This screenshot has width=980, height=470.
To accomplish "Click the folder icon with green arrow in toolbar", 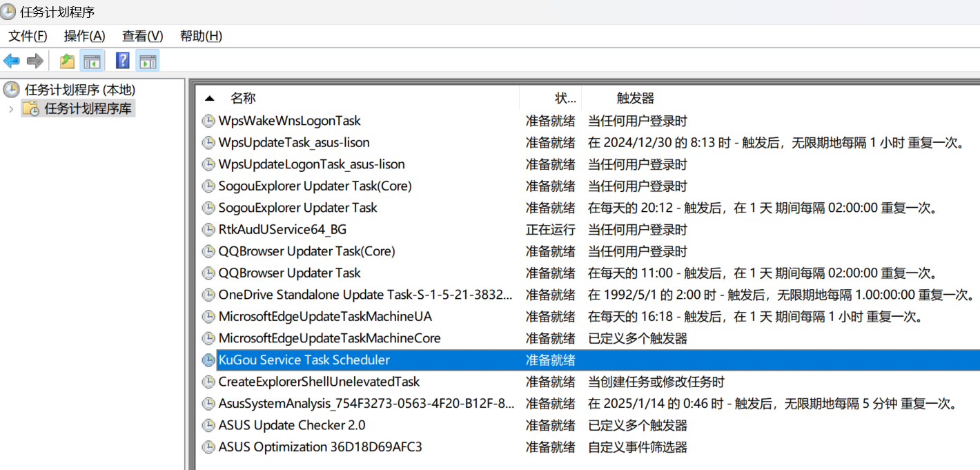I will (66, 61).
